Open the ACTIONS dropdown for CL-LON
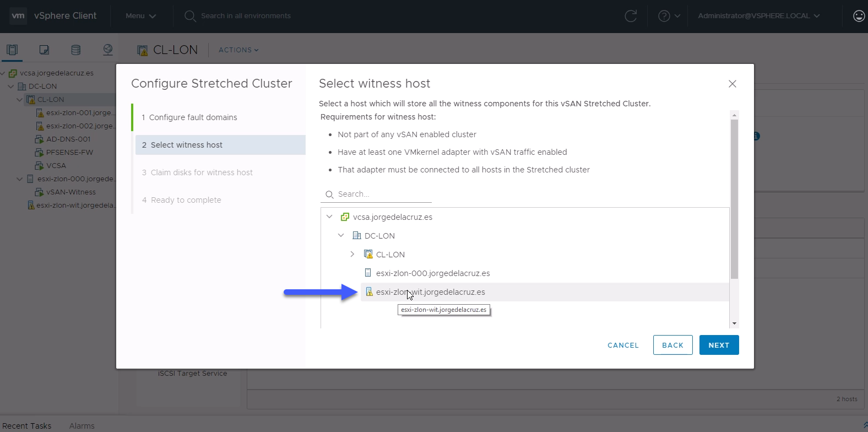Viewport: 868px width, 432px height. (x=238, y=50)
